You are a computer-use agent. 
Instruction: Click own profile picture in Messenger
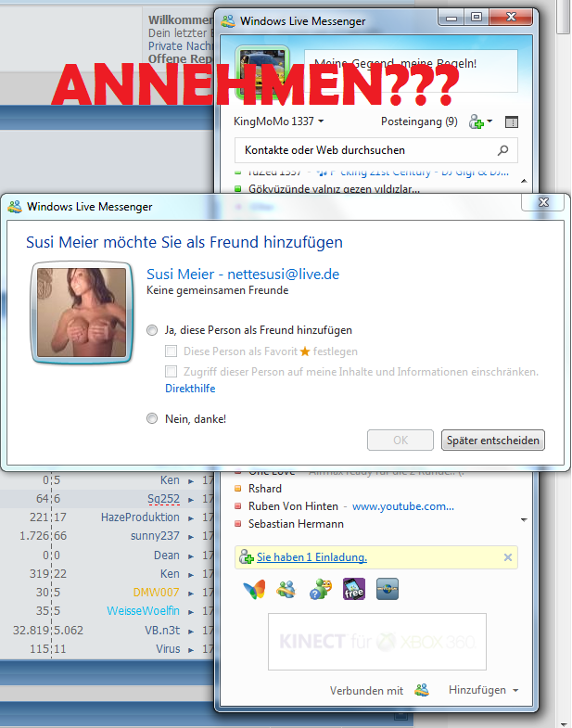tap(262, 71)
